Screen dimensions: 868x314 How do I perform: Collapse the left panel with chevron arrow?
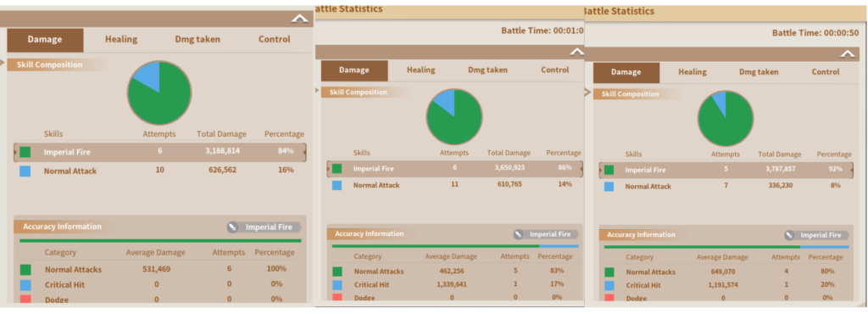[x=299, y=19]
